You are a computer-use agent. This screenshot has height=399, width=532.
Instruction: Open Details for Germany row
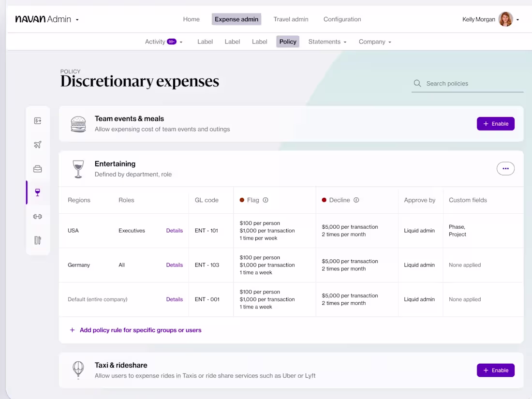pos(175,265)
